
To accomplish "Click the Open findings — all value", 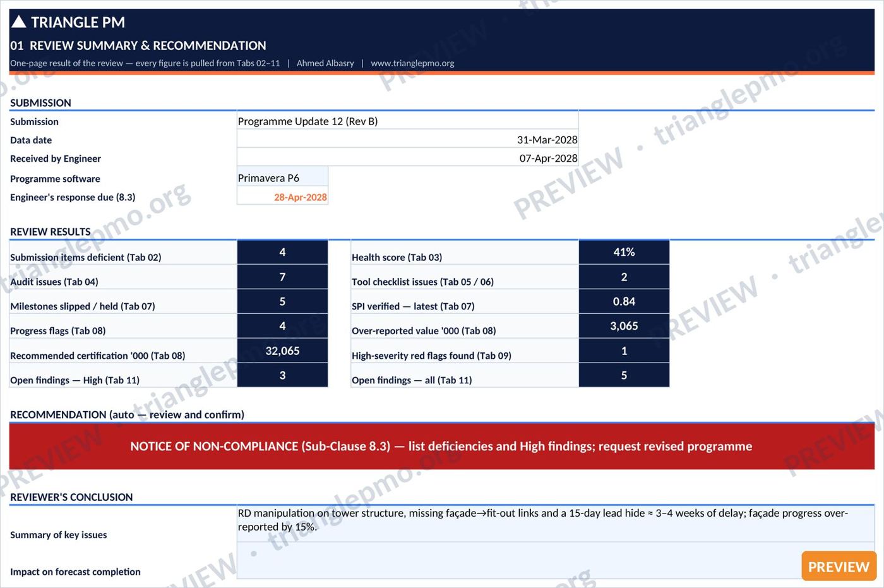I will coord(624,375).
